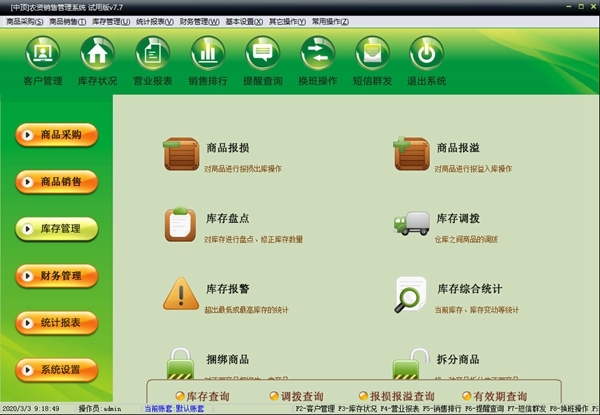600x415 pixels.
Task: Click the 库存综合统计 magnifier icon
Action: 411,295
